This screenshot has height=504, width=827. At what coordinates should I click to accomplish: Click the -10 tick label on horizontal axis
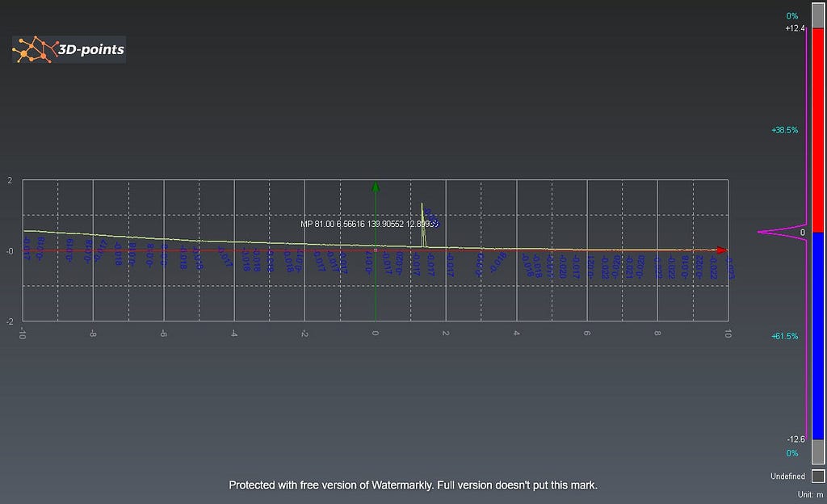(22, 334)
